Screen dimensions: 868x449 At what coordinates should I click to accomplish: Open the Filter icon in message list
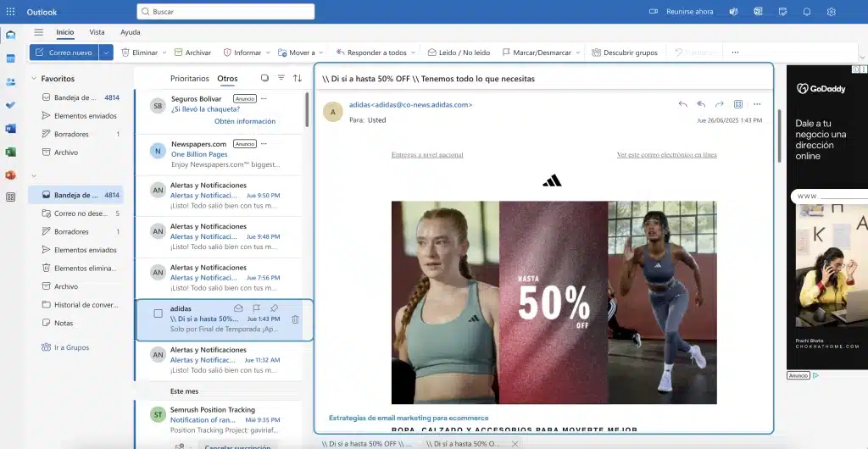[281, 78]
